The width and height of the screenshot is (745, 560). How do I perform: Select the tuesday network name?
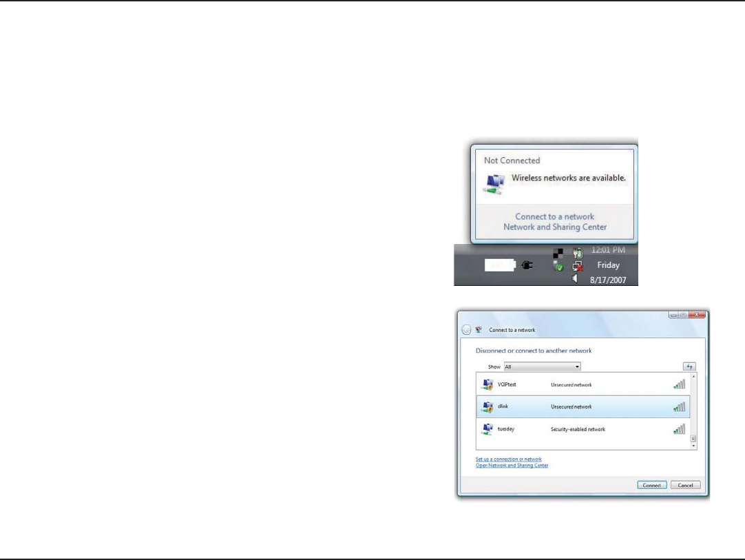click(505, 429)
